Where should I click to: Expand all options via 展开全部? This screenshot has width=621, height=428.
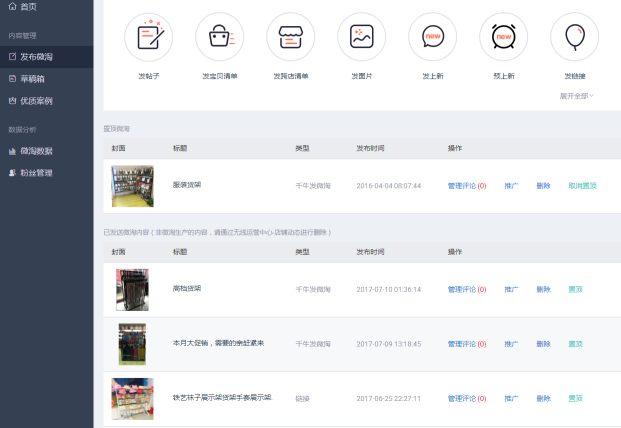(x=577, y=96)
